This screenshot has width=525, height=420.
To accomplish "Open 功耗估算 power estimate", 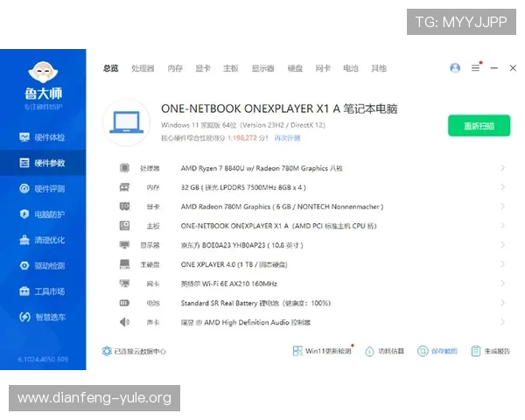I will [384, 351].
